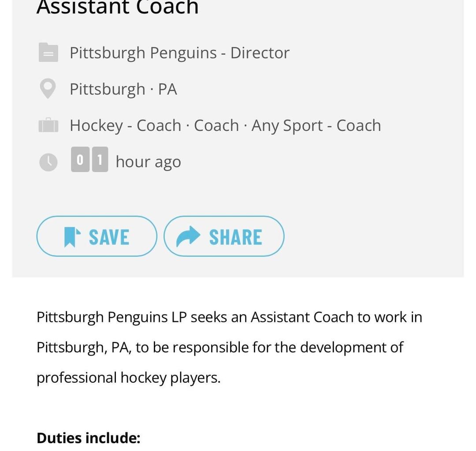Click the job description paragraph text
The height and width of the screenshot is (451, 476).
(229, 347)
